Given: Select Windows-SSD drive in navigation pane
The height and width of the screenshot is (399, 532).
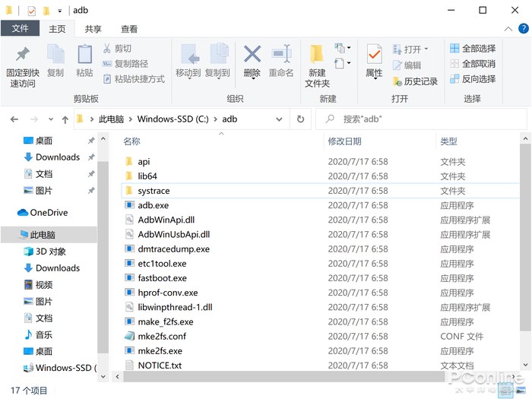Looking at the screenshot, I should (x=60, y=368).
